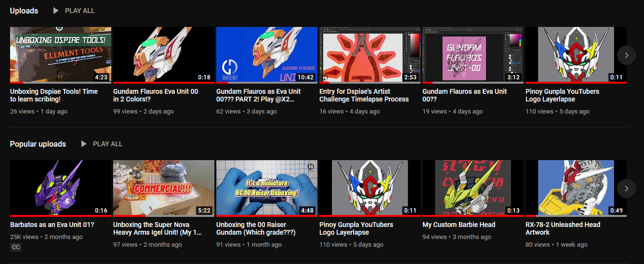The width and height of the screenshot is (644, 264).
Task: Open the Dspiae Artist Challenge Timelapse thumbnail
Action: coord(370,55)
